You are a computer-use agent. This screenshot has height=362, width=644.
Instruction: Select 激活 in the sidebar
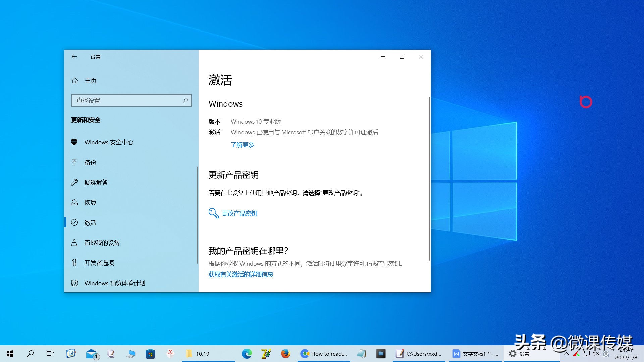coord(90,223)
